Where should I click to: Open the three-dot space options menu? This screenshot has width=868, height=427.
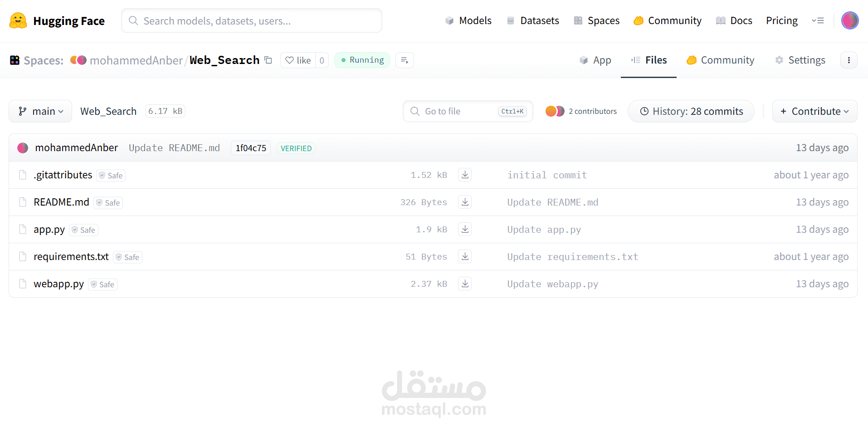[849, 60]
